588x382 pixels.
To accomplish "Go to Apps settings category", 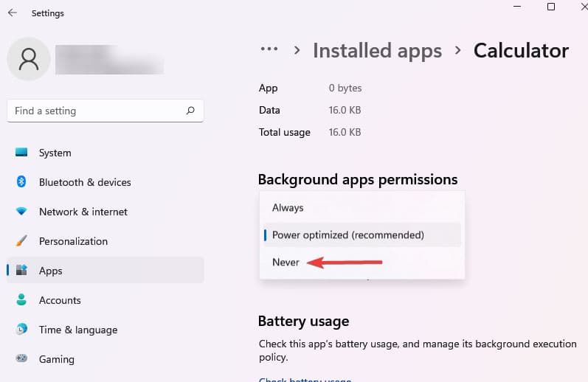I will tap(50, 271).
